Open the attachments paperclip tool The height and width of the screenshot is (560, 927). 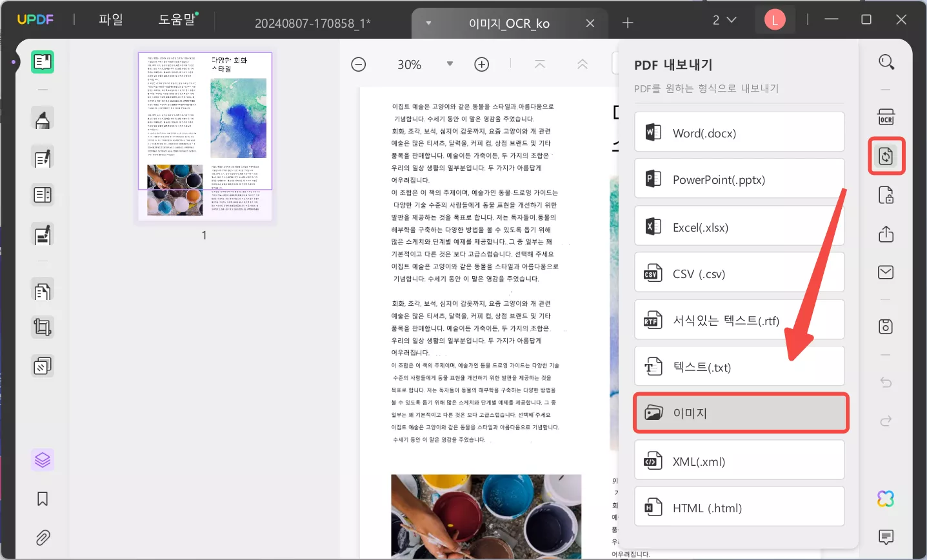point(43,537)
